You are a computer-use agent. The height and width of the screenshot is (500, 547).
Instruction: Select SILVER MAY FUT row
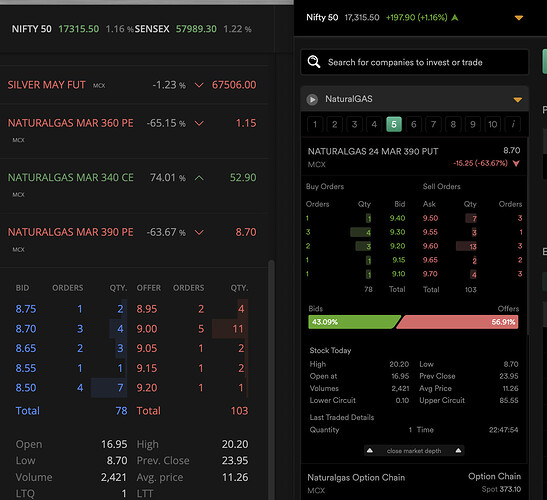(x=134, y=85)
